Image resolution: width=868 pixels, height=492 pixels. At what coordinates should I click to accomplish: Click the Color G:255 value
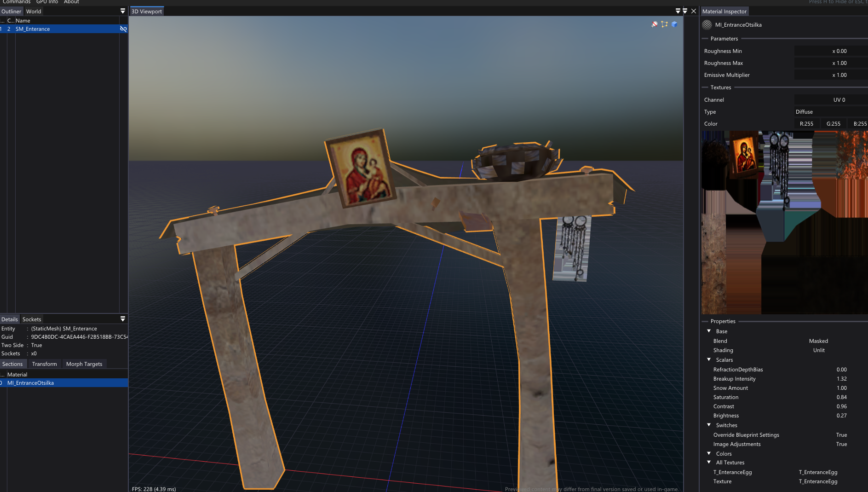coord(834,124)
